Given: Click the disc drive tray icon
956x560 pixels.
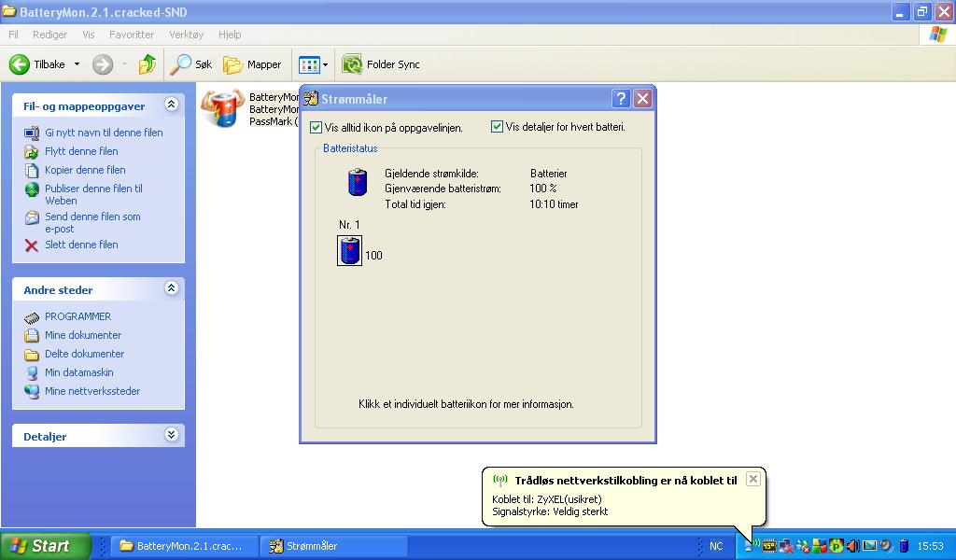Looking at the screenshot, I should click(887, 546).
